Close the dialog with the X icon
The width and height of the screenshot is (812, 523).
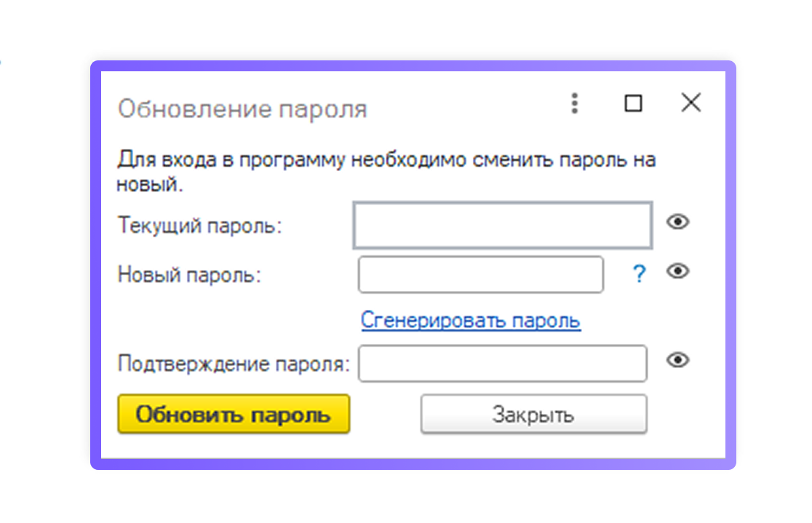point(690,103)
